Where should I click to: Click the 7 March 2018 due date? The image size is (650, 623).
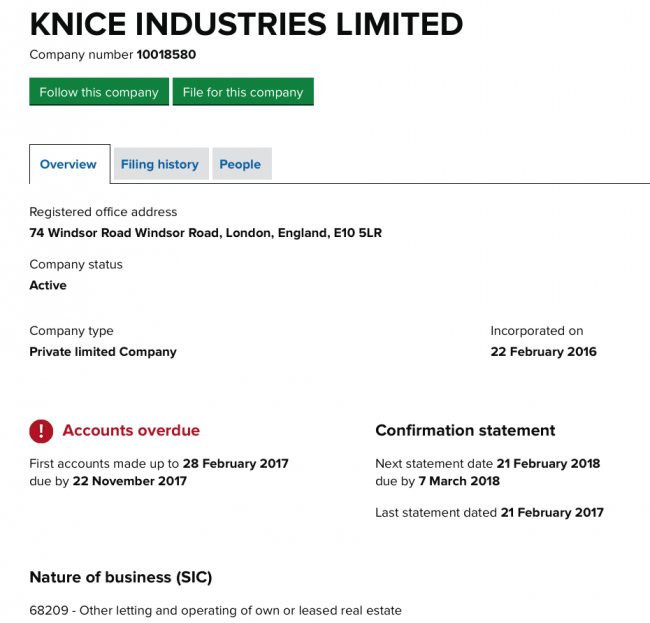(x=459, y=481)
